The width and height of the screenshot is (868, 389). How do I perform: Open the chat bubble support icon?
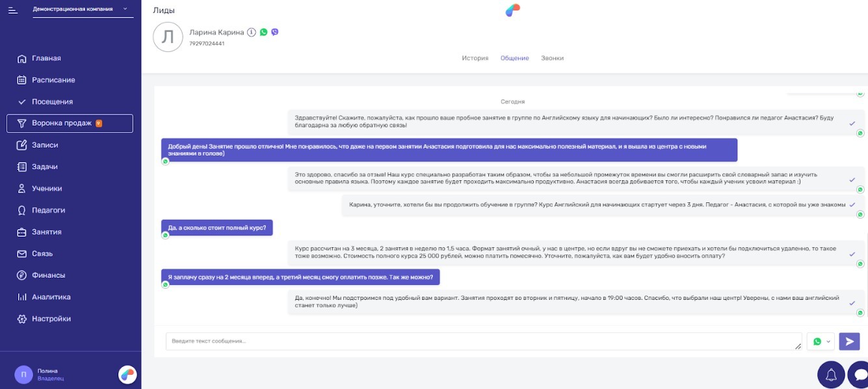(x=860, y=375)
